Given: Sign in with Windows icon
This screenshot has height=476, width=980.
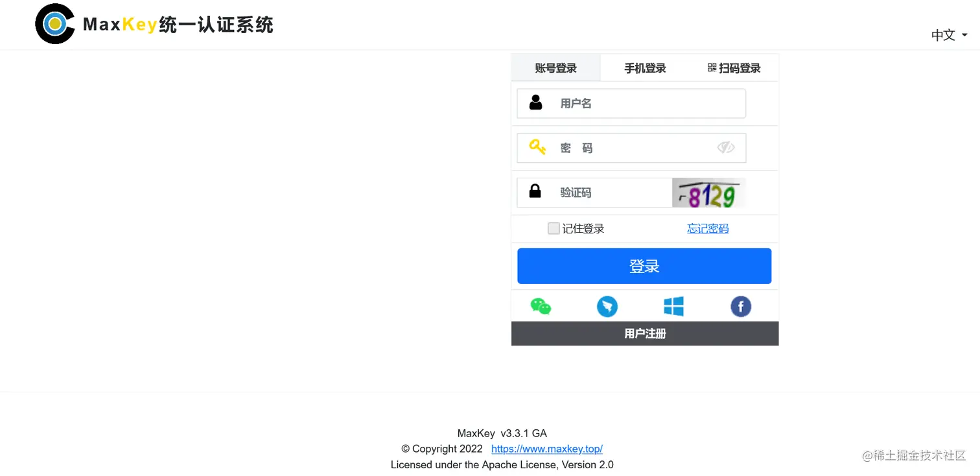Looking at the screenshot, I should (x=674, y=306).
